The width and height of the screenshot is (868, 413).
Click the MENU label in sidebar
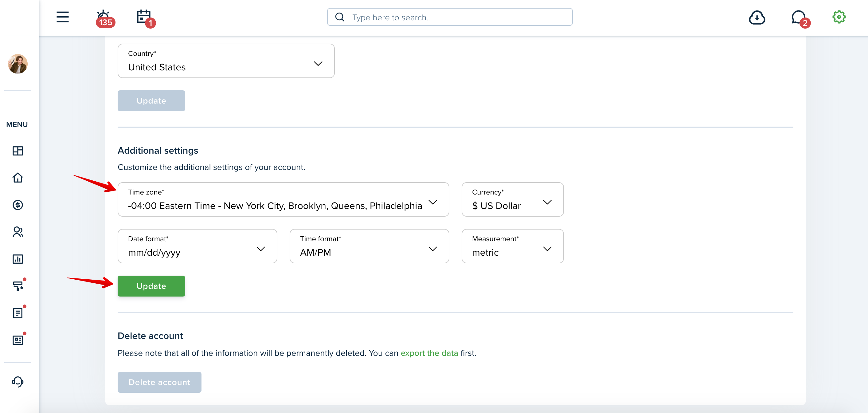(x=17, y=124)
